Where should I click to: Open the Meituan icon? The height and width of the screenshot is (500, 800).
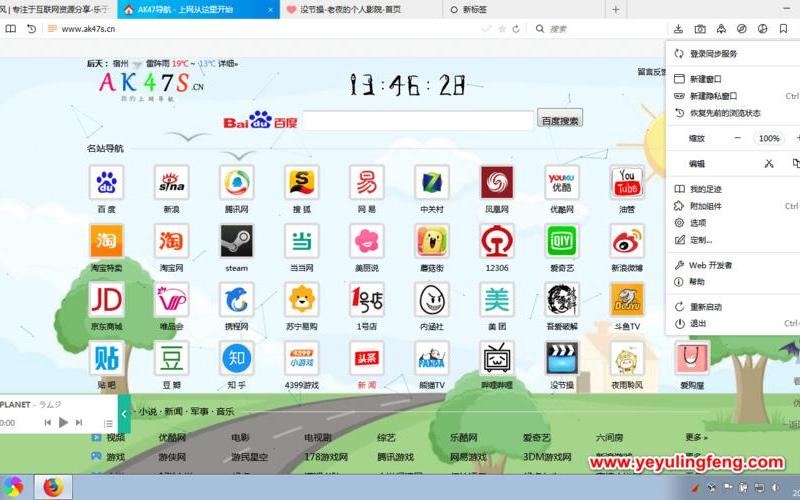pos(497,299)
